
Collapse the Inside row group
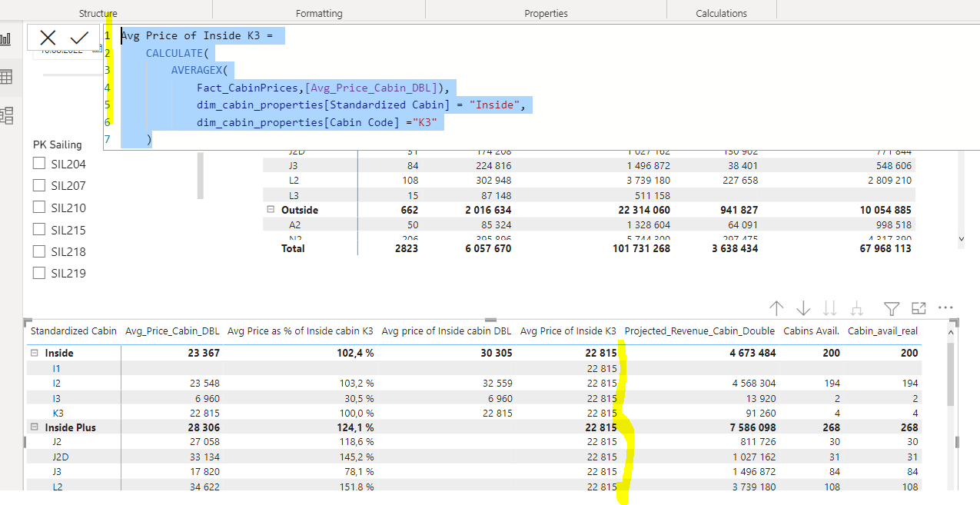click(x=34, y=353)
